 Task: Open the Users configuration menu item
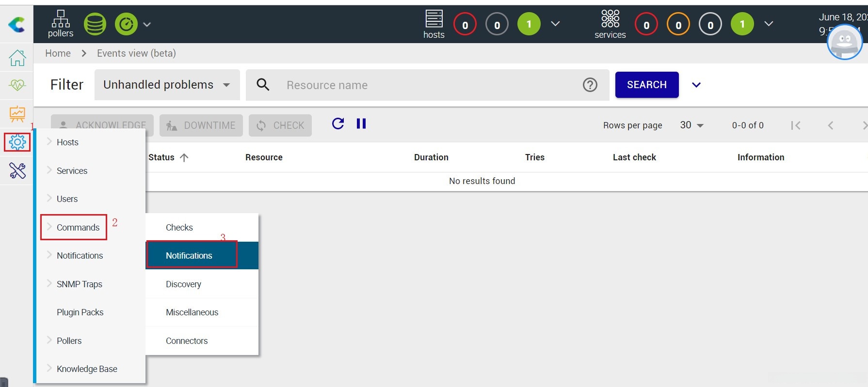[91, 199]
